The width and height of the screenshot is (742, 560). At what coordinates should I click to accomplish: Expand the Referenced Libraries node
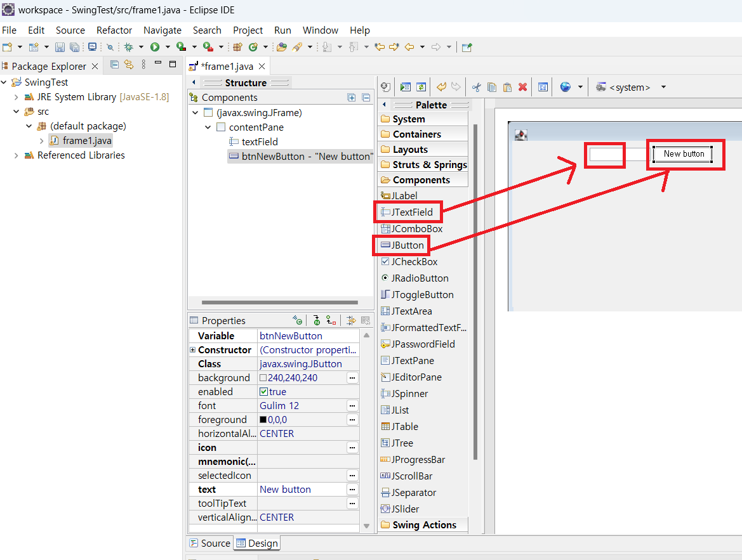pos(16,155)
